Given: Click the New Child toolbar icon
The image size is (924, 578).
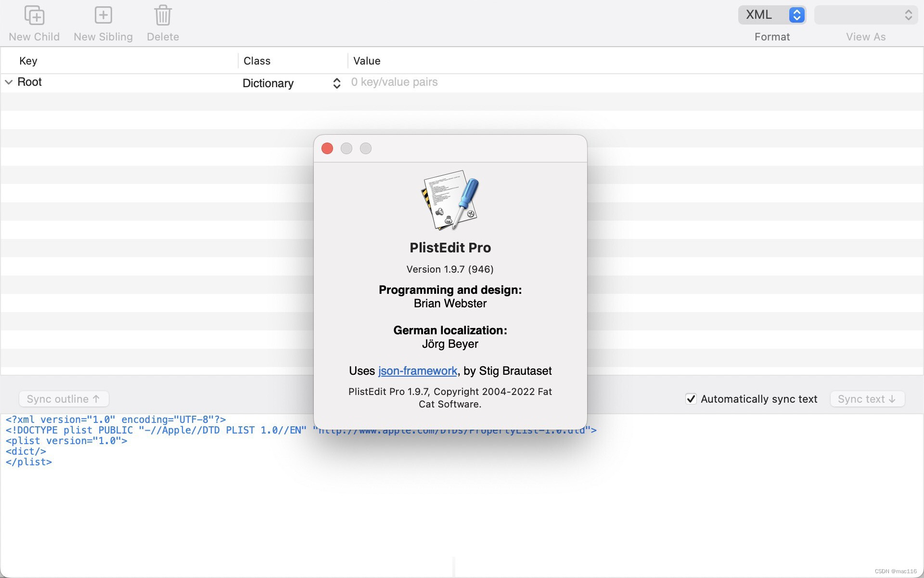Looking at the screenshot, I should point(34,15).
